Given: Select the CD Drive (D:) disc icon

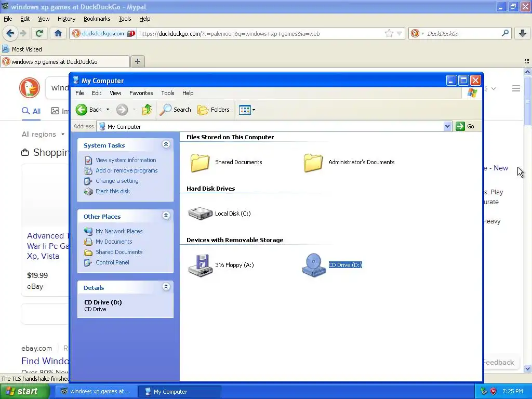Looking at the screenshot, I should coord(313,265).
